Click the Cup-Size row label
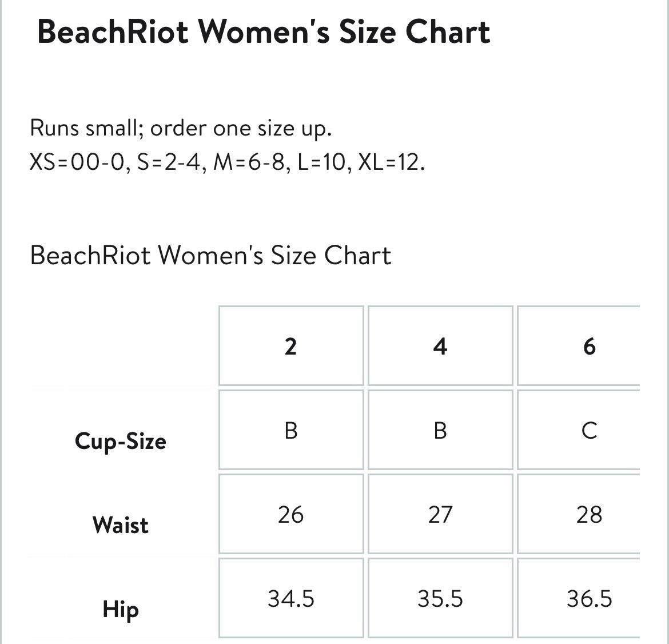This screenshot has width=669, height=644. pyautogui.click(x=120, y=441)
